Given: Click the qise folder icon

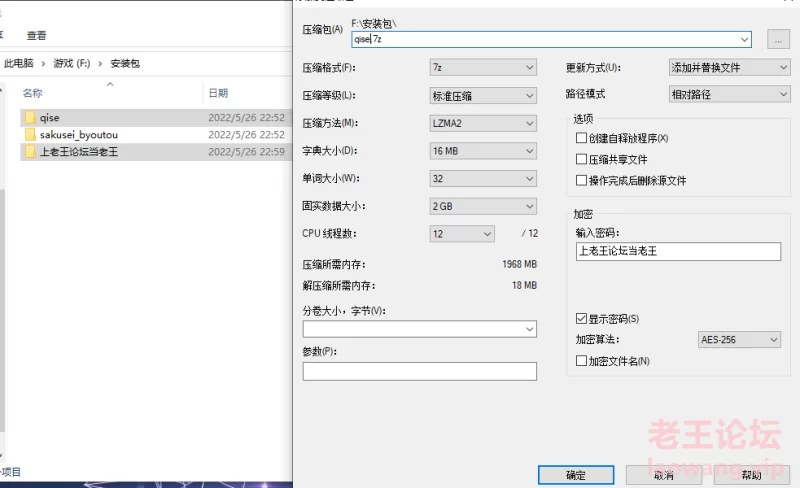Looking at the screenshot, I should (30, 118).
